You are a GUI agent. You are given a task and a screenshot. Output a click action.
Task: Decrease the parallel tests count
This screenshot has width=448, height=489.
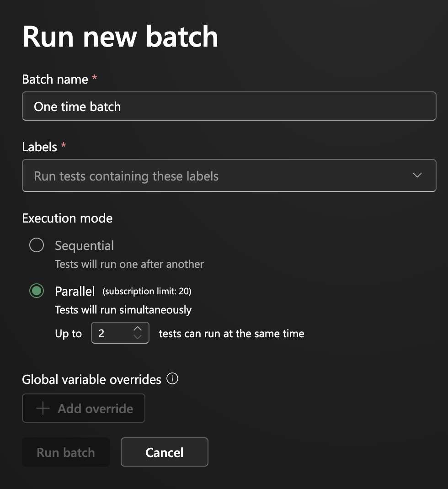138,337
